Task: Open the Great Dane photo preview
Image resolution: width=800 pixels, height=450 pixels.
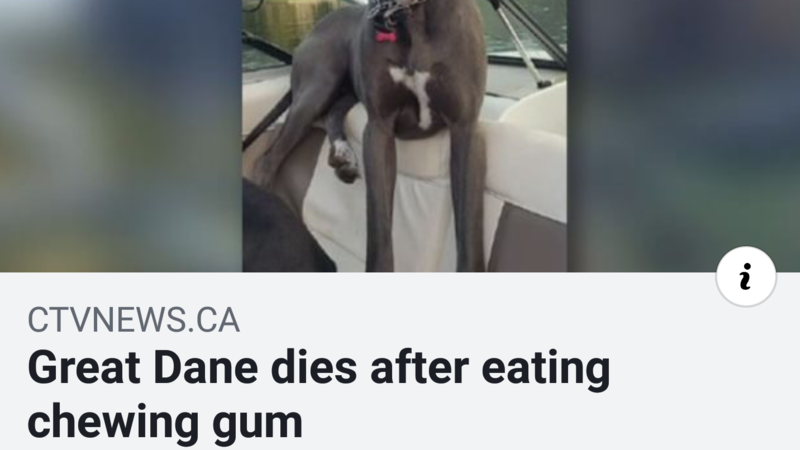Action: (x=404, y=136)
